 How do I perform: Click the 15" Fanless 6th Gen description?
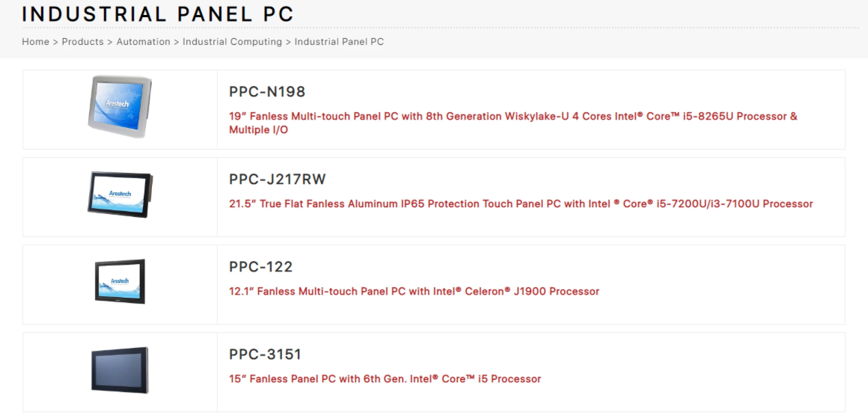[385, 379]
